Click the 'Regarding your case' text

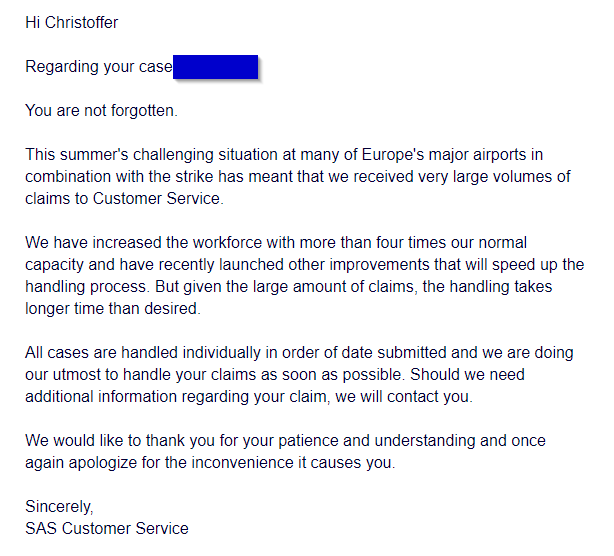97,67
